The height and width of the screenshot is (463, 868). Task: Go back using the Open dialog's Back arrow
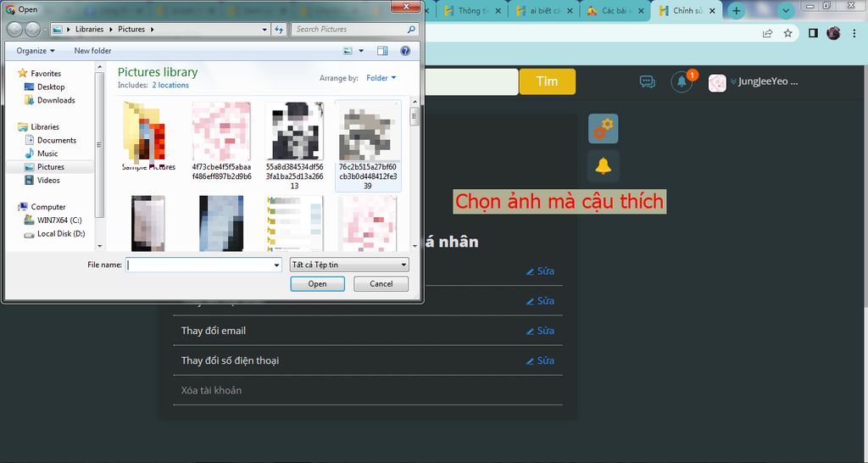coord(15,29)
